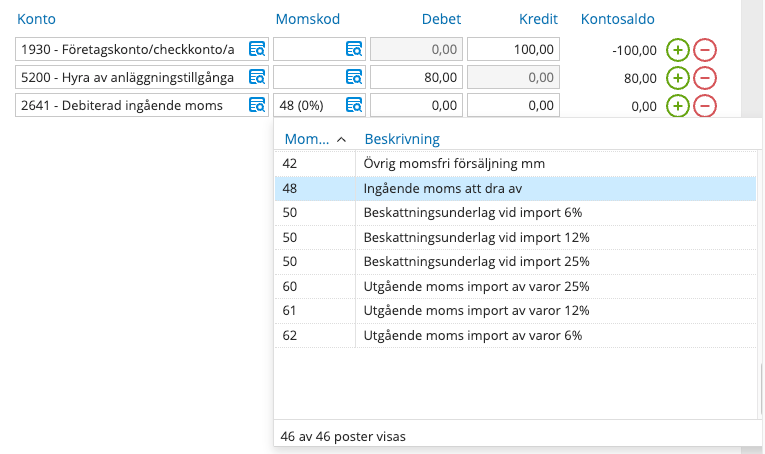
Task: Click the Debet field showing 80,00
Action: pos(416,77)
